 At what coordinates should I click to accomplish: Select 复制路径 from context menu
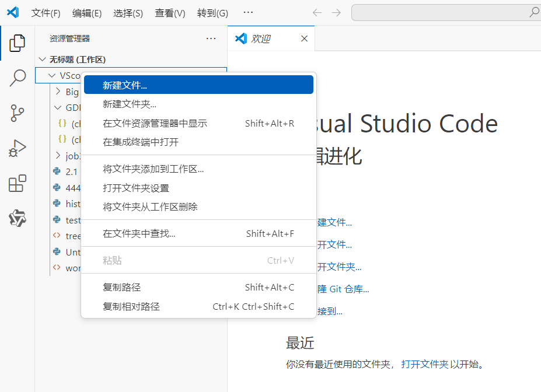pyautogui.click(x=199, y=287)
